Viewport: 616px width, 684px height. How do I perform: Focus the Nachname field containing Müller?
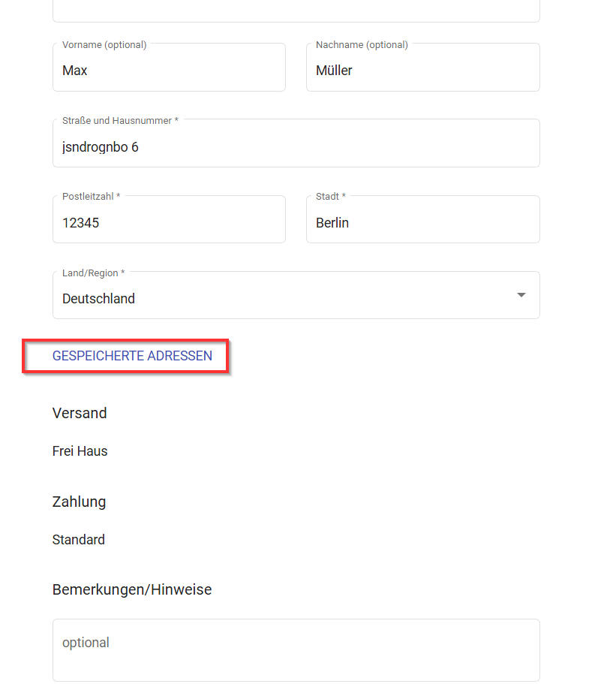[x=423, y=67]
